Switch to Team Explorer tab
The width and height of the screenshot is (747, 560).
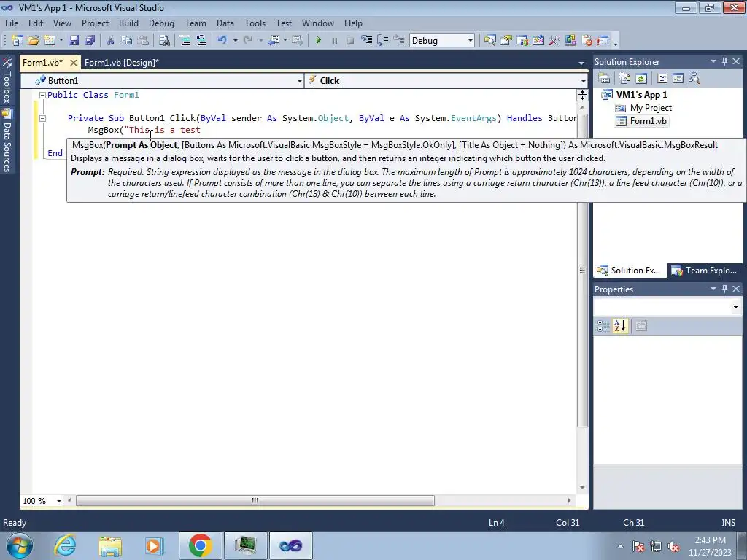705,271
